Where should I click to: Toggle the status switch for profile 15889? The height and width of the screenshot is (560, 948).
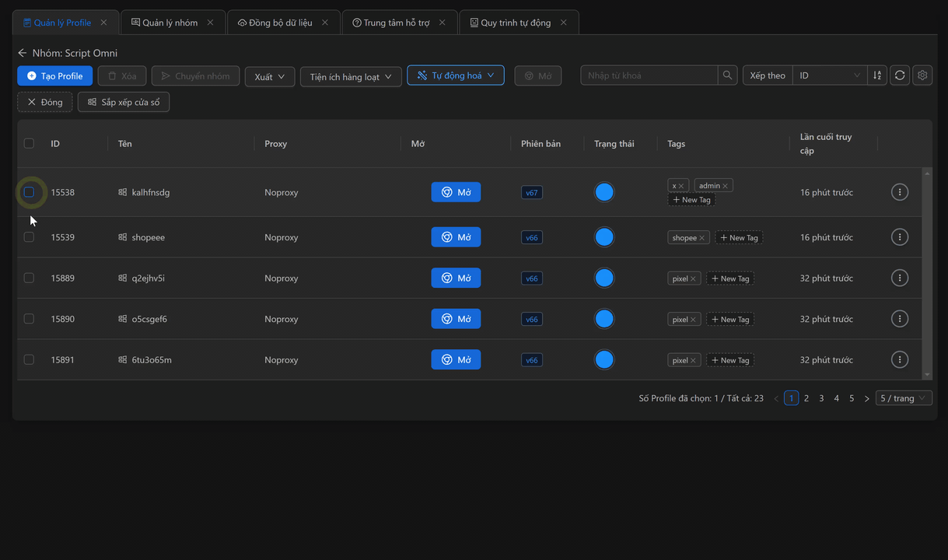click(604, 278)
